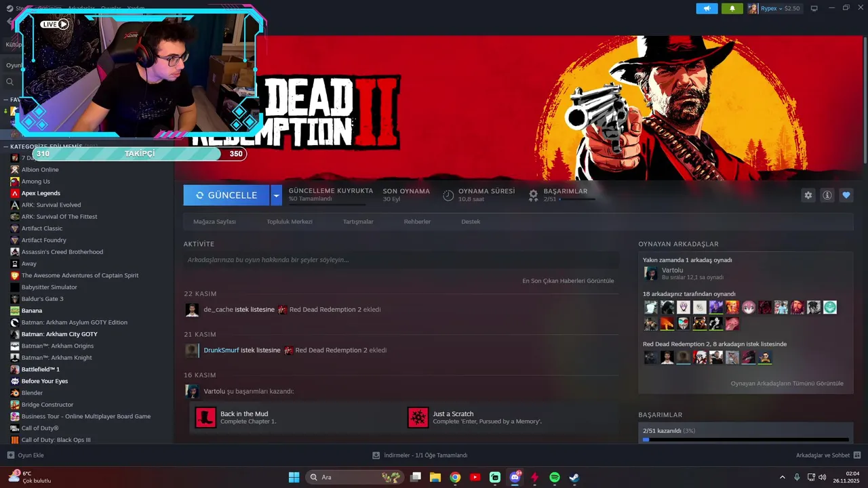The height and width of the screenshot is (488, 868).
Task: Open YouTube app from the taskbar
Action: pyautogui.click(x=475, y=477)
